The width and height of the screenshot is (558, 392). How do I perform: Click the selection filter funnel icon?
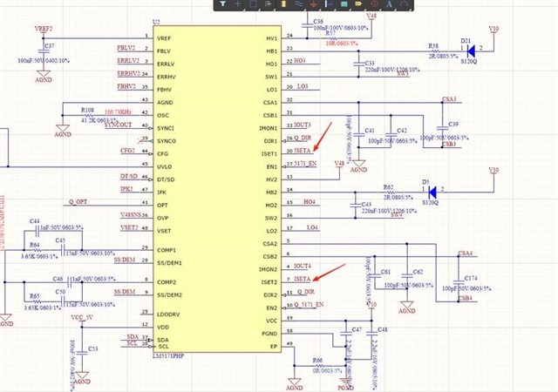point(223,3)
